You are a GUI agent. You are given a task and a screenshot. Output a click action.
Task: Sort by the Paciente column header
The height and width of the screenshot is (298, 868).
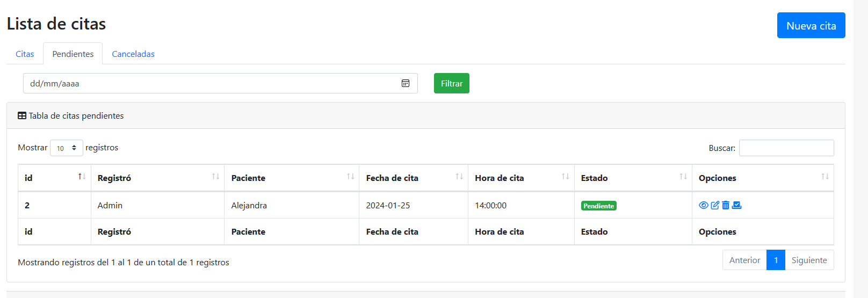pyautogui.click(x=291, y=178)
